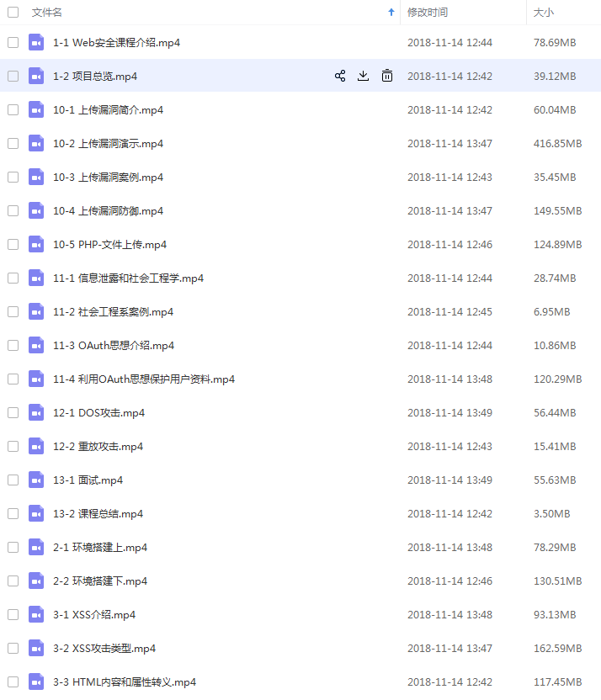Select checkbox of 3-1 XSS介绍.mp4
Viewport: 601px width, 700px height.
coord(13,615)
